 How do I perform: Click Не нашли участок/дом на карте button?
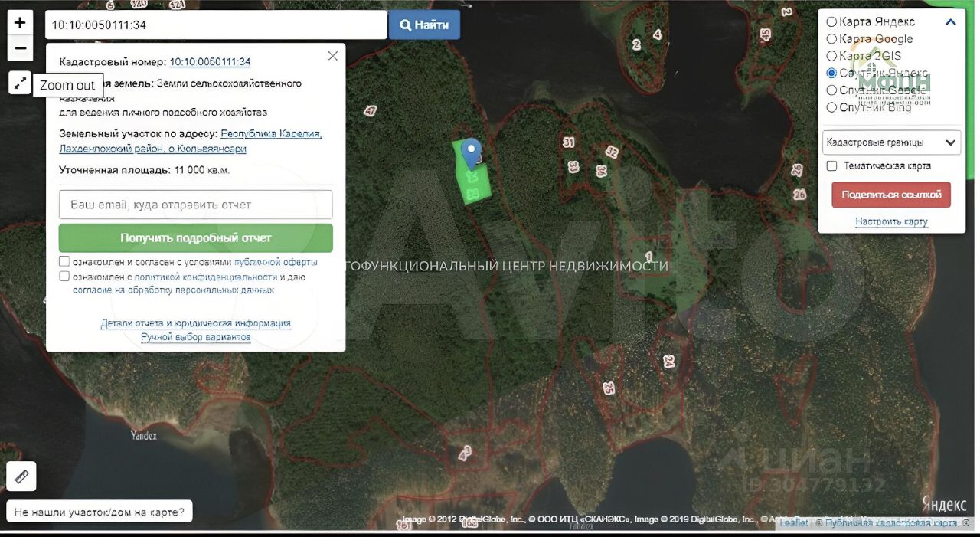100,512
